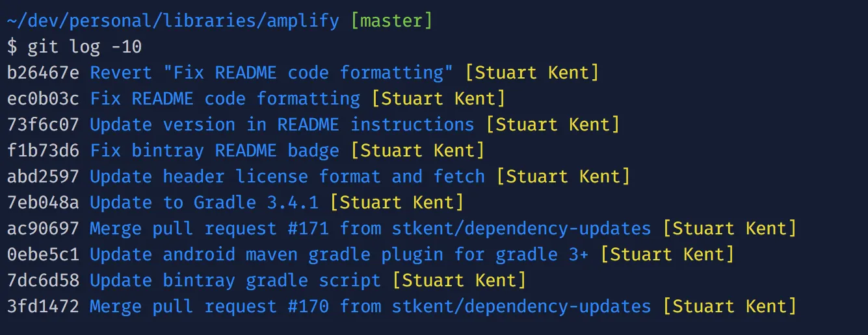This screenshot has width=868, height=335.
Task: Click the "Update version in README instructions" message
Action: [x=282, y=125]
